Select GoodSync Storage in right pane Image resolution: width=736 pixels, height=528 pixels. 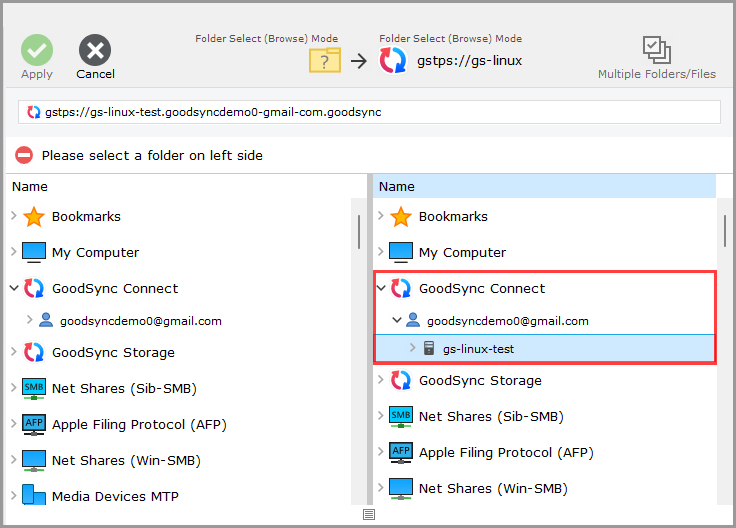480,380
